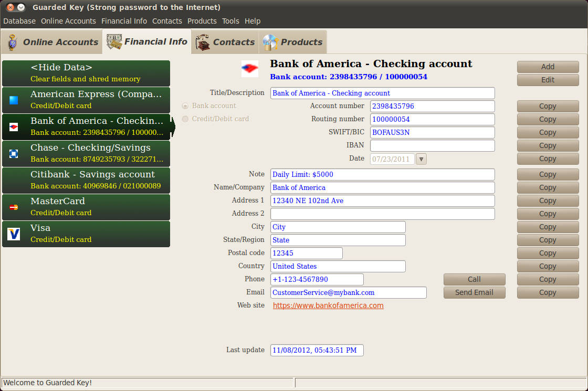This screenshot has height=391, width=588.
Task: Copy the Date field
Action: coord(548,158)
